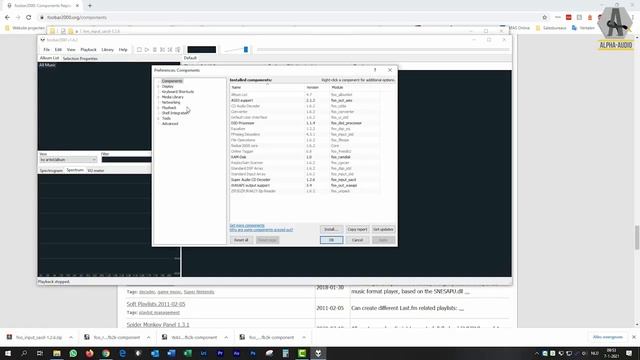Open WhatsApp from the Windows taskbar
This screenshot has height=360, width=640.
point(73,353)
